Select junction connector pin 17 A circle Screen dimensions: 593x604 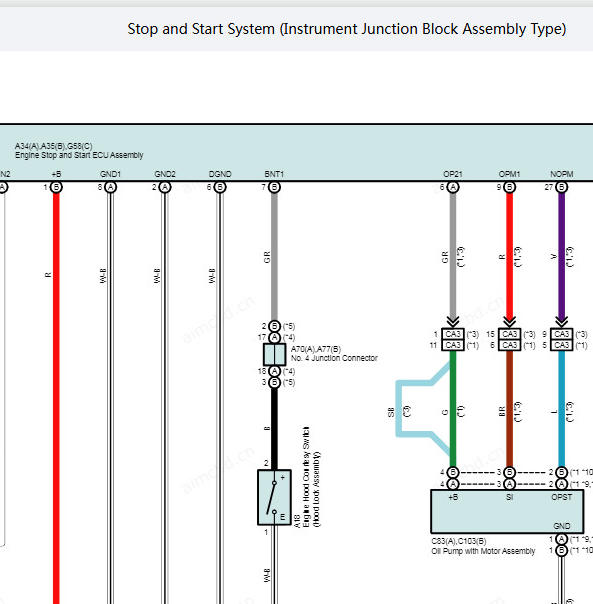tap(274, 337)
